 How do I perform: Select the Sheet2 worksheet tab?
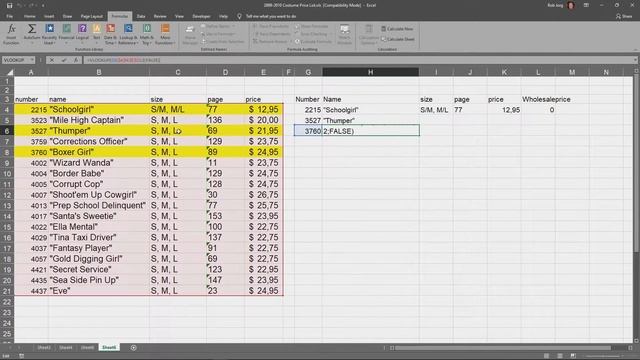click(x=44, y=347)
